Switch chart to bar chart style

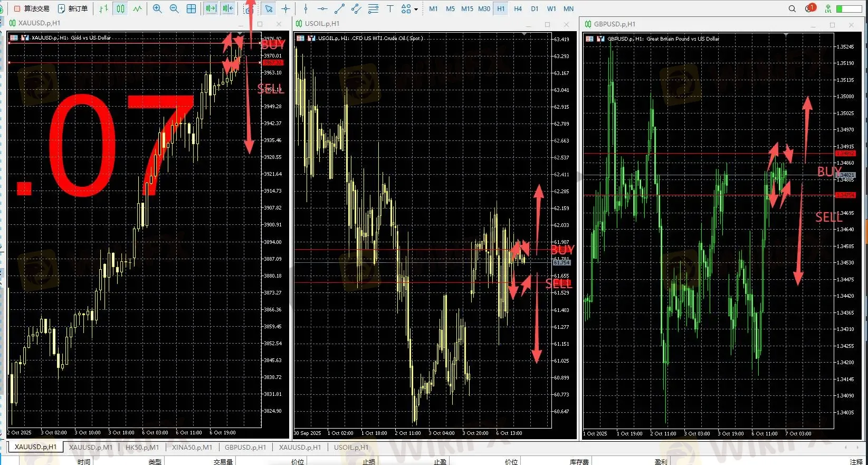103,8
